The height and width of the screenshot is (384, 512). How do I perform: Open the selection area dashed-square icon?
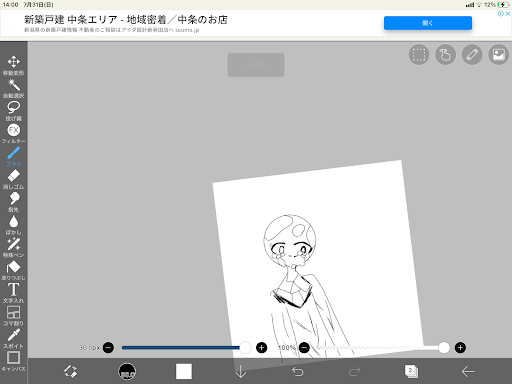[x=419, y=55]
